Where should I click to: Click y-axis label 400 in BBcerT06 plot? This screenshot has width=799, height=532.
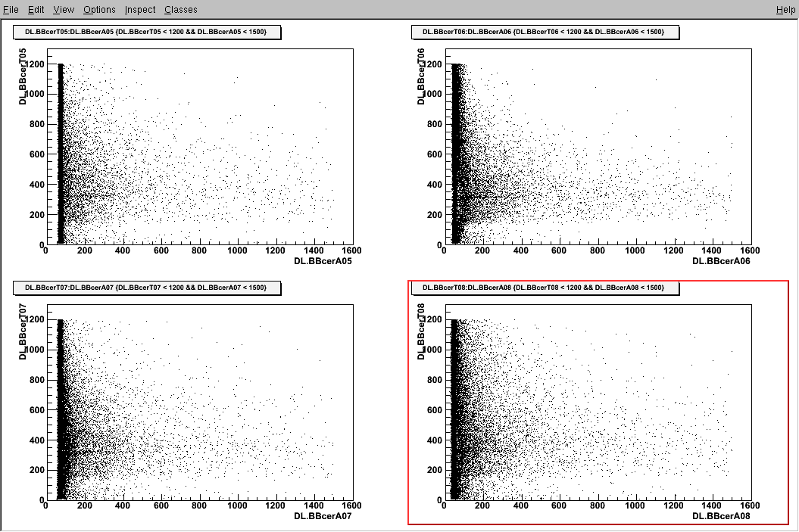click(435, 185)
